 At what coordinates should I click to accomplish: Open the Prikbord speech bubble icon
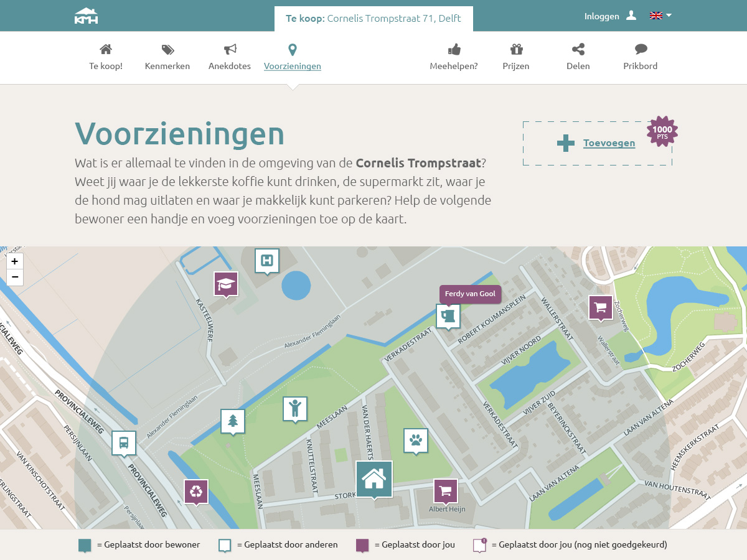click(x=641, y=49)
